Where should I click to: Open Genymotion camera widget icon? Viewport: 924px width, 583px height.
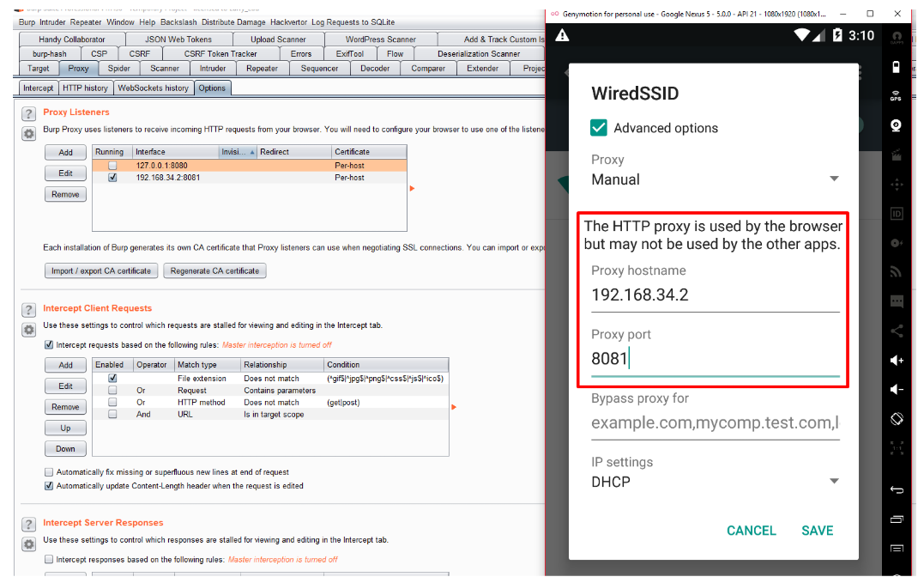coord(896,125)
